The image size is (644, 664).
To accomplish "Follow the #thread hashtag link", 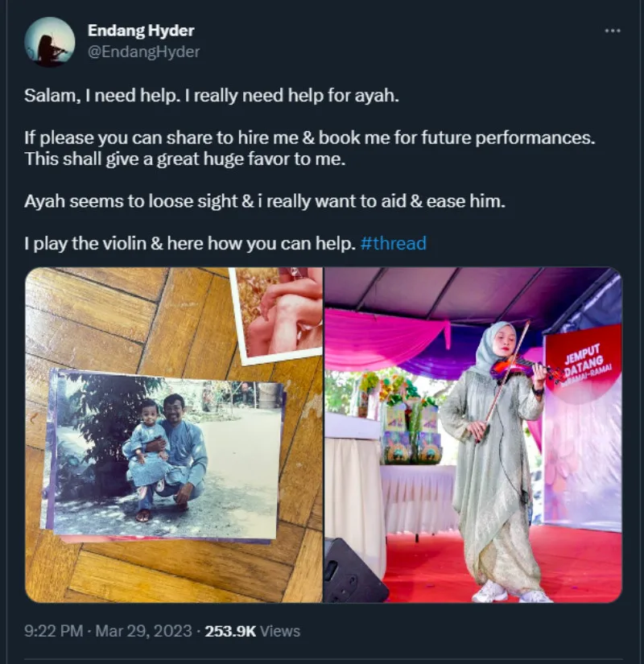I will pos(394,243).
